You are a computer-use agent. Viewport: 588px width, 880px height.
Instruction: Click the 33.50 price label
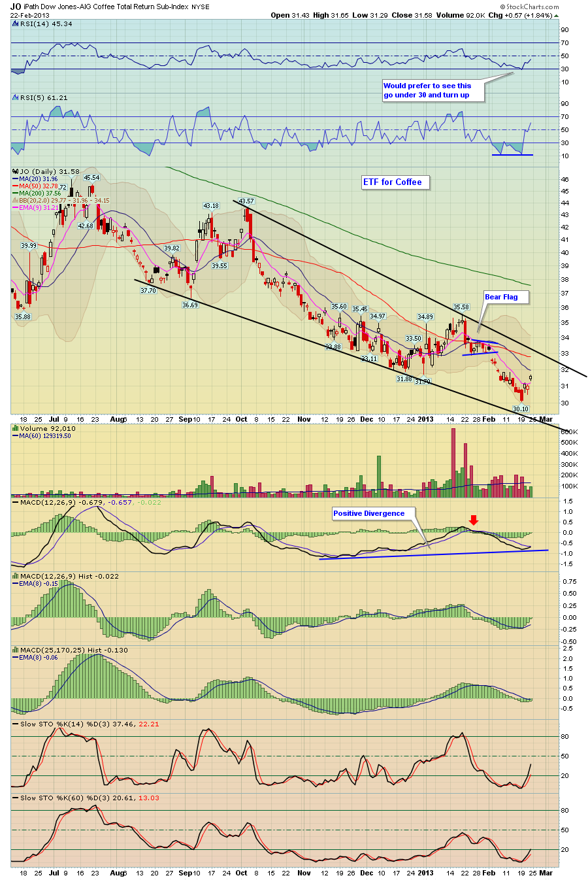(x=413, y=339)
